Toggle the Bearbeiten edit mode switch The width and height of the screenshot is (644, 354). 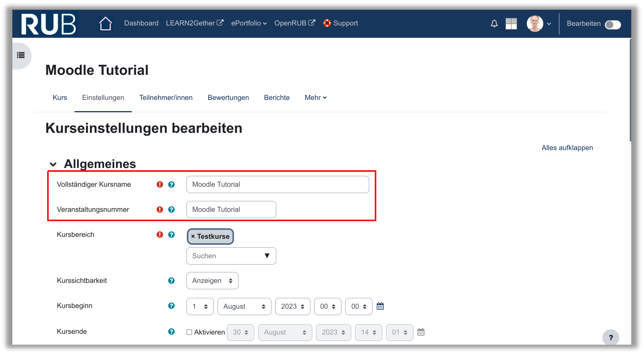point(613,25)
